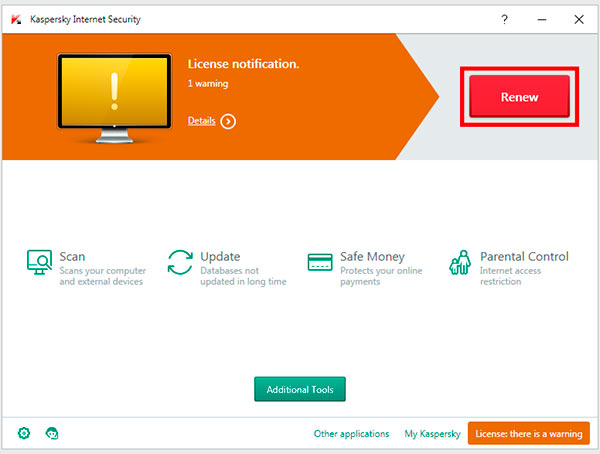Go to My Kaspersky

click(432, 434)
